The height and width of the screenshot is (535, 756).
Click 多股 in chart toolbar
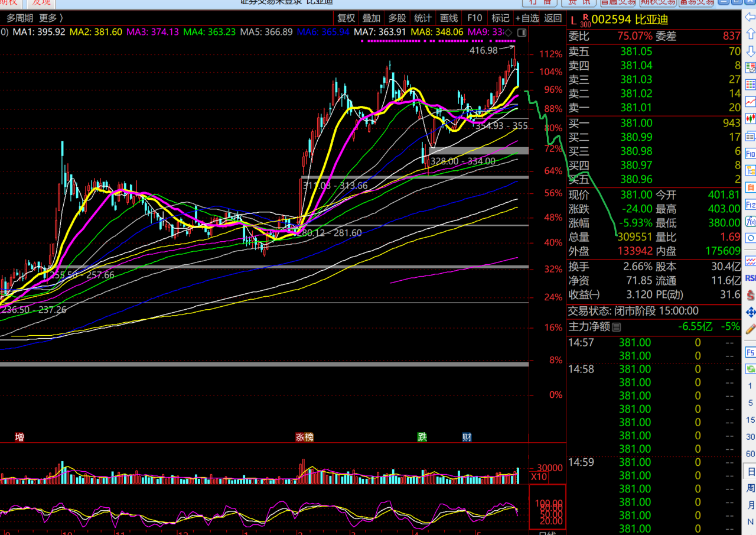(x=397, y=18)
